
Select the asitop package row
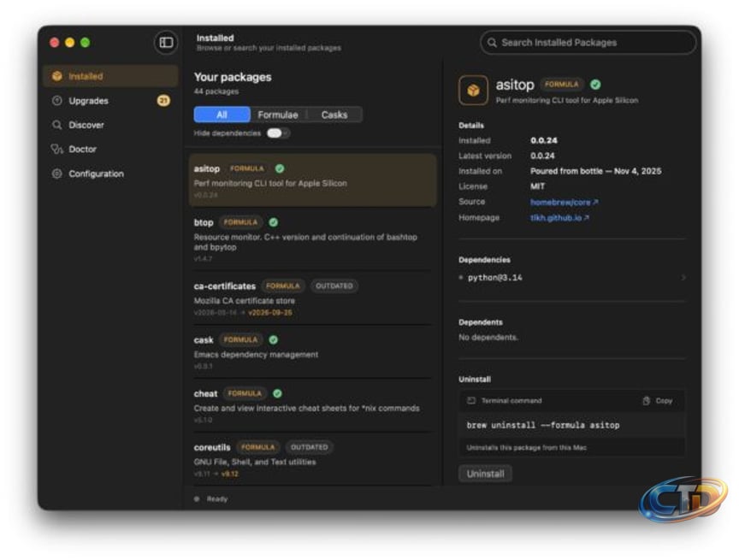coord(312,180)
